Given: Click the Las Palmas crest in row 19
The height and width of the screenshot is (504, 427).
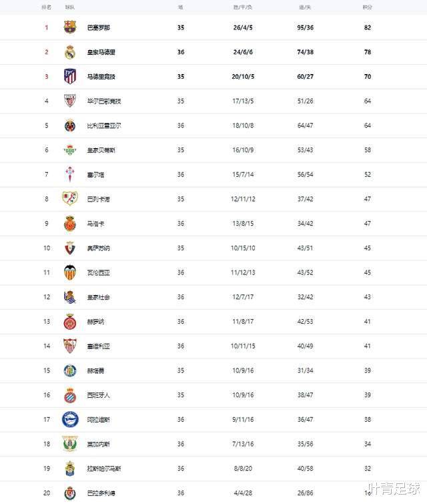Looking at the screenshot, I should (x=70, y=469).
